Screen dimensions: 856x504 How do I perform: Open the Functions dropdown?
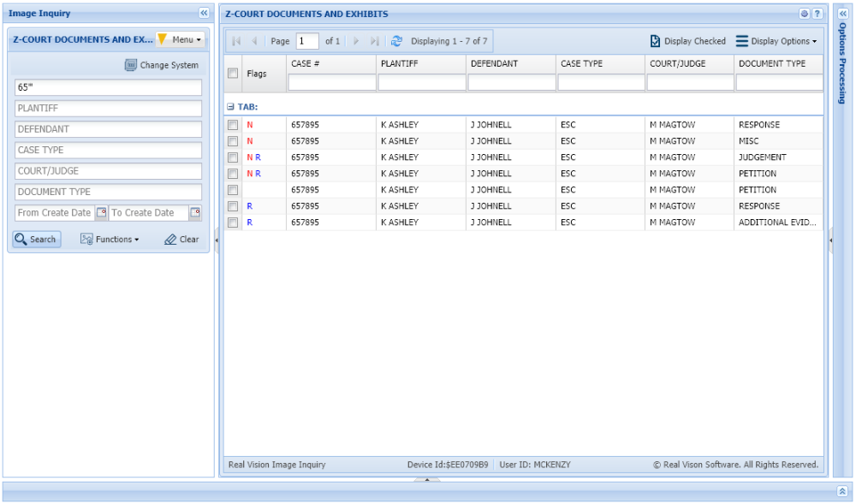(x=110, y=239)
